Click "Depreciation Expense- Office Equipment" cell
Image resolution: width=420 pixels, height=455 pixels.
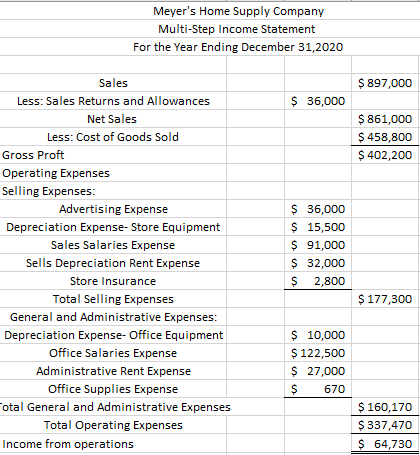pyautogui.click(x=113, y=335)
